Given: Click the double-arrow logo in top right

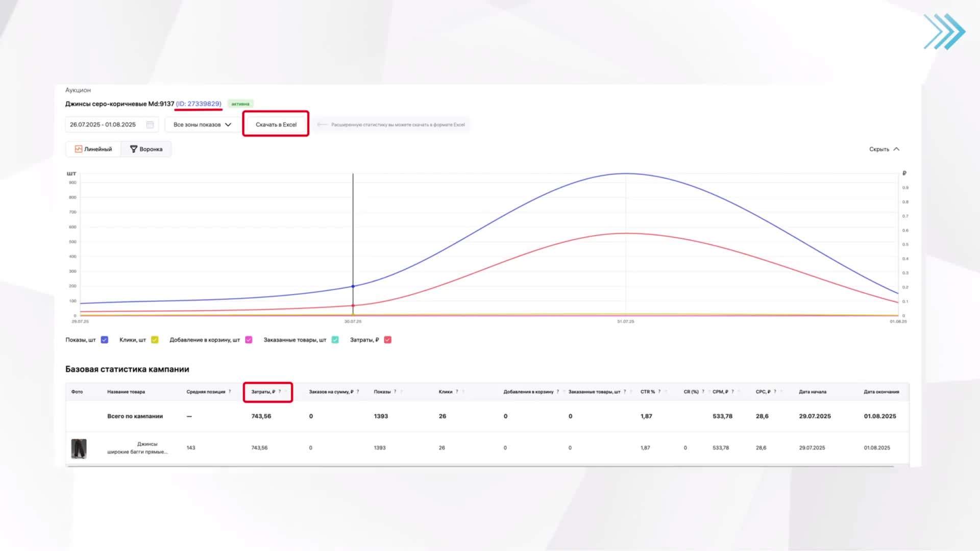Looking at the screenshot, I should pyautogui.click(x=944, y=32).
